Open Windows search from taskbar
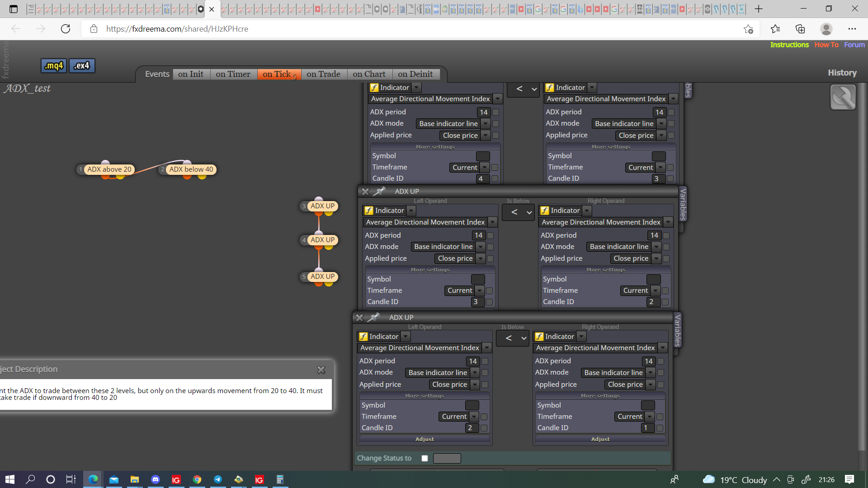Viewport: 868px width, 488px height. (x=30, y=479)
